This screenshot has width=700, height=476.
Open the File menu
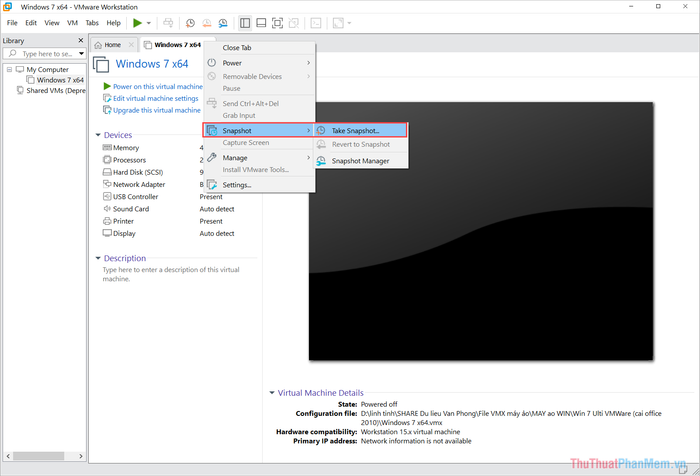point(12,23)
